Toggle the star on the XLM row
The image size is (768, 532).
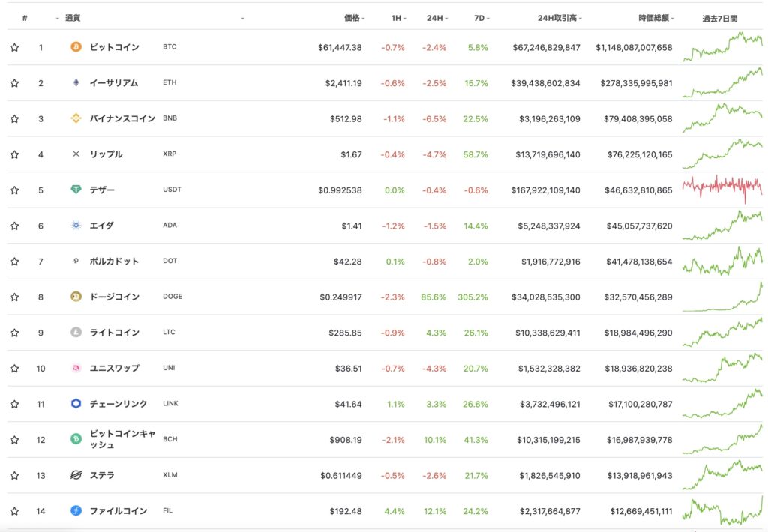click(x=15, y=475)
